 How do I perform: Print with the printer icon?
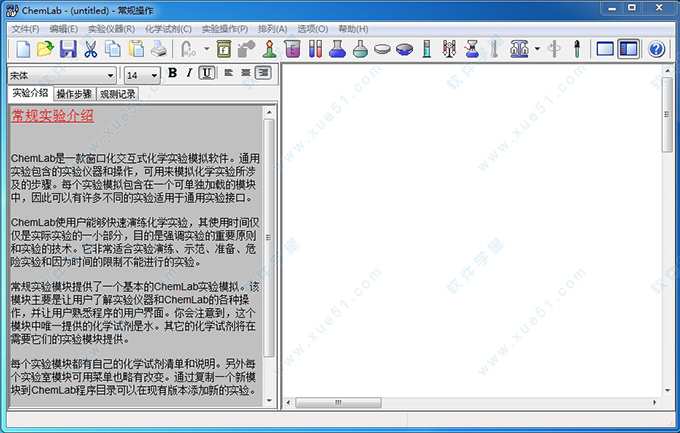tap(159, 49)
